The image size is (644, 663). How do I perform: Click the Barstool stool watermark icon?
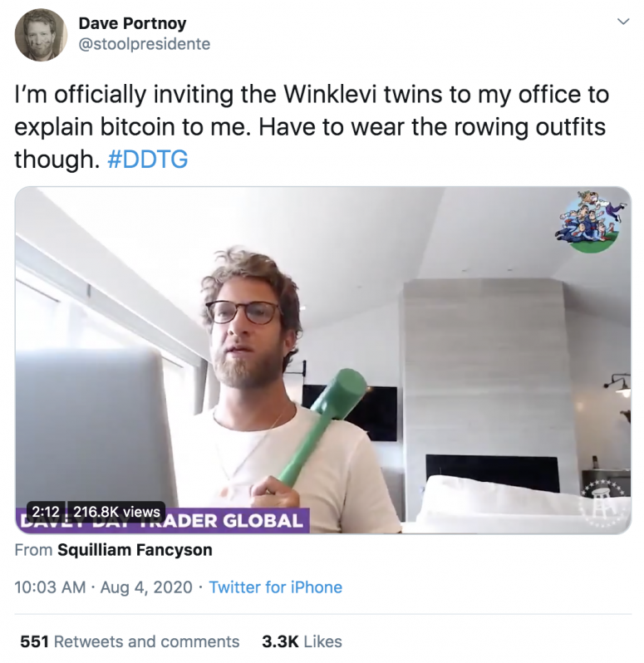click(605, 504)
